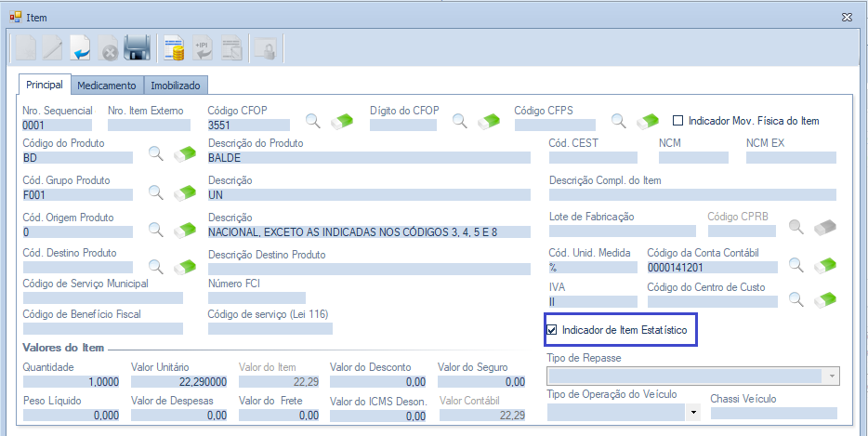This screenshot has height=436, width=868.
Task: Clear Código do Centro de Custo eraser
Action: (x=824, y=300)
